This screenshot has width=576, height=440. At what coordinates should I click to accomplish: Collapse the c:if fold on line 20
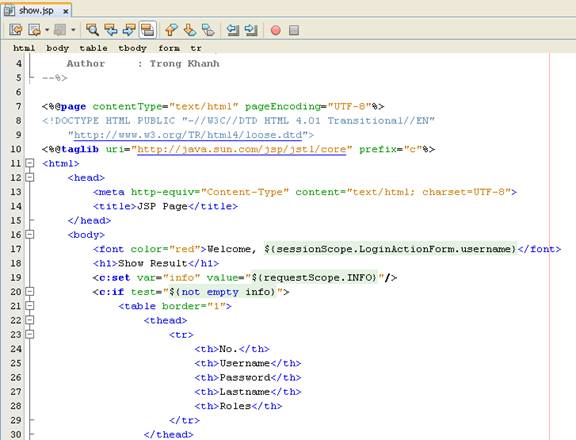point(30,292)
